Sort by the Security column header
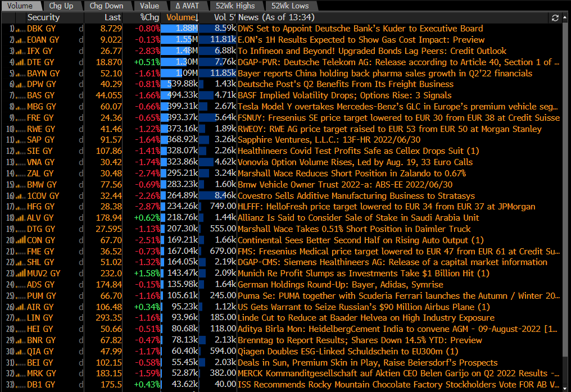Image resolution: width=571 pixels, height=392 pixels. pos(44,17)
